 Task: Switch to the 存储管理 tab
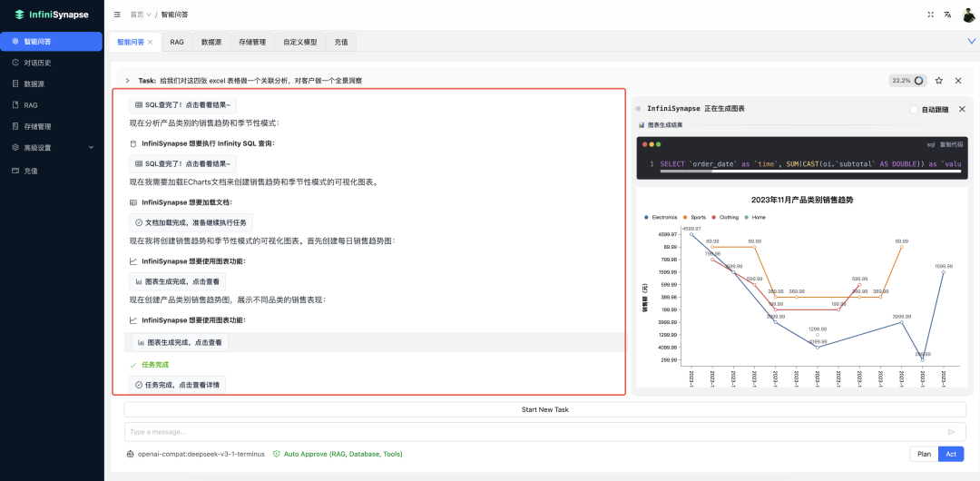[252, 42]
